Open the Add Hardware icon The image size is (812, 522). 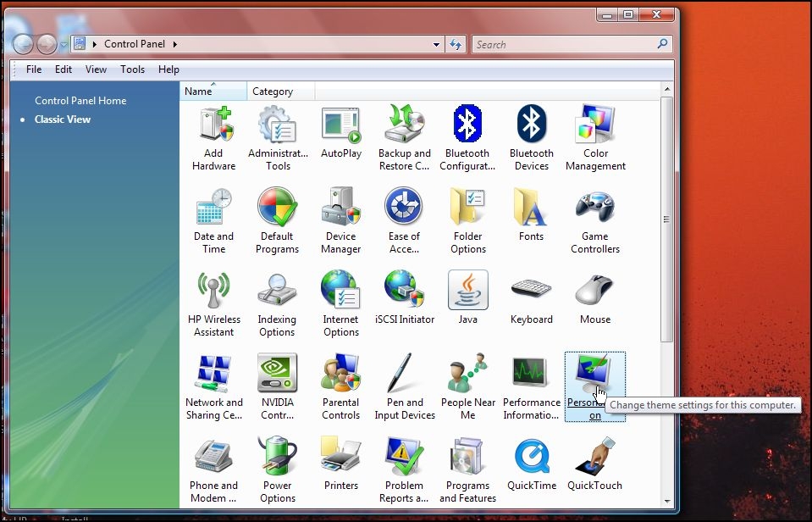pyautogui.click(x=213, y=138)
